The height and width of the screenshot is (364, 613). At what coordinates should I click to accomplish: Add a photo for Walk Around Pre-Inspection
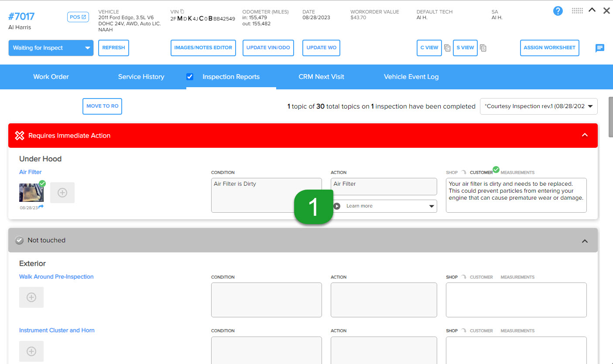(x=31, y=297)
